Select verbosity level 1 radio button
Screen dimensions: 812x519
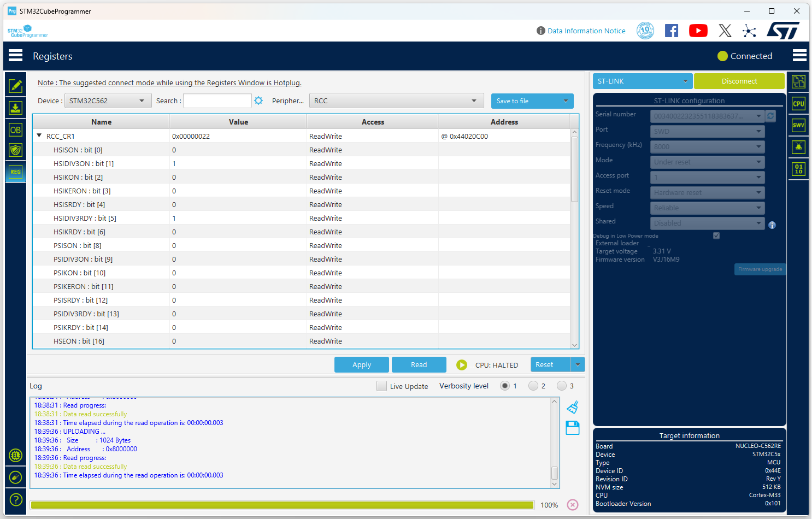coord(505,386)
